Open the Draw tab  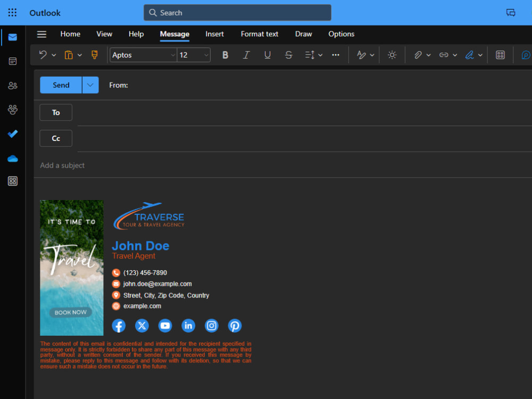point(303,34)
